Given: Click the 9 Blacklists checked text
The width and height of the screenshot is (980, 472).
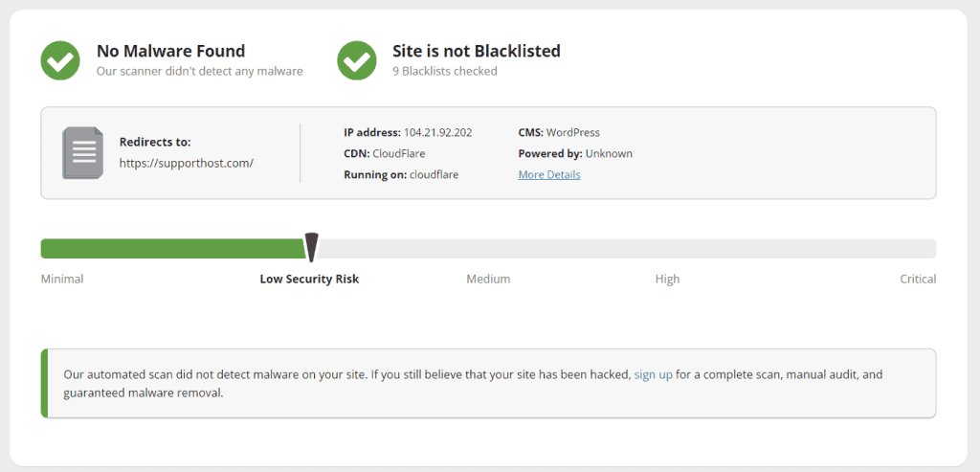Looking at the screenshot, I should click(445, 71).
